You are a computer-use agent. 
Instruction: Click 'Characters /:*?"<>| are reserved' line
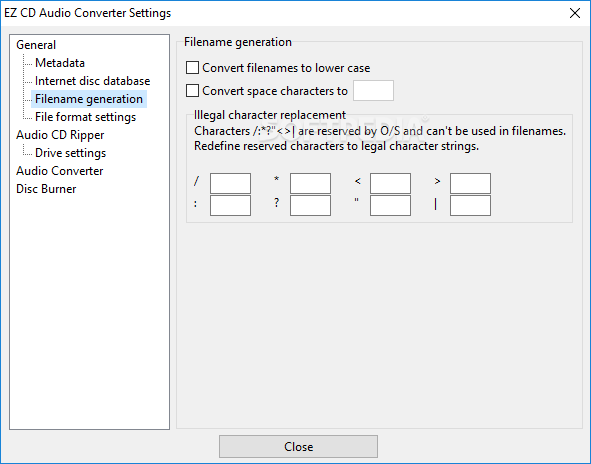(380, 131)
